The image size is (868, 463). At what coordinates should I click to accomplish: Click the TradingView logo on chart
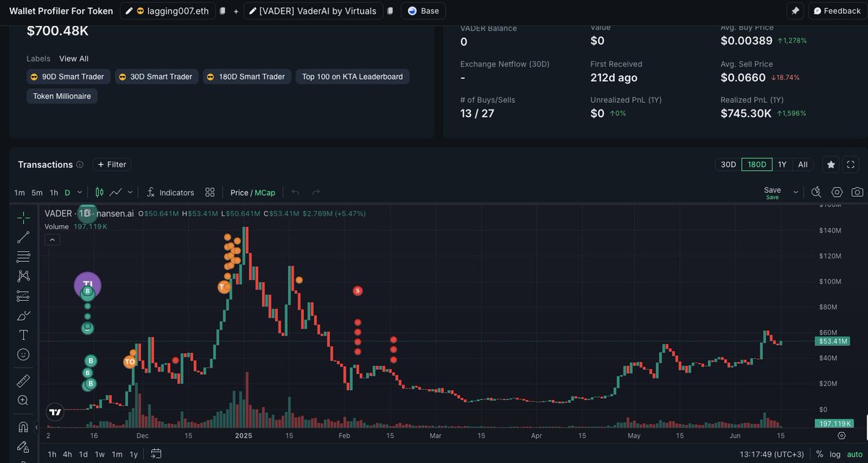click(54, 412)
